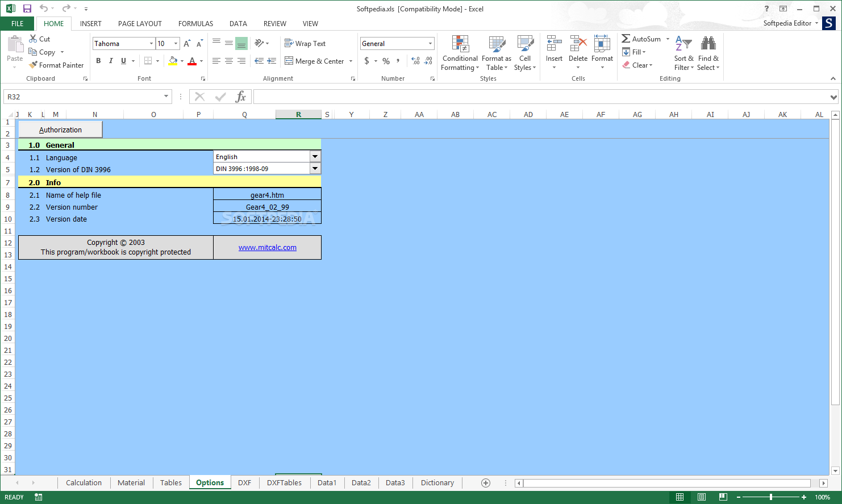
Task: Top align cell contents
Action: 216,43
